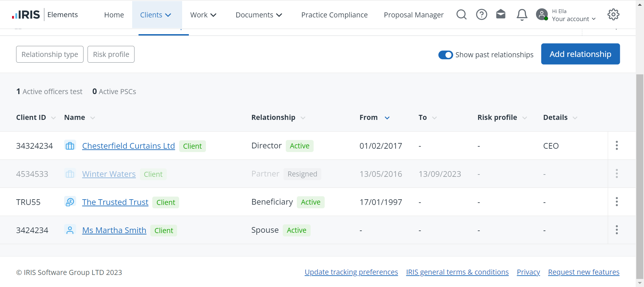Open the notifications bell
This screenshot has height=287, width=644.
522,15
